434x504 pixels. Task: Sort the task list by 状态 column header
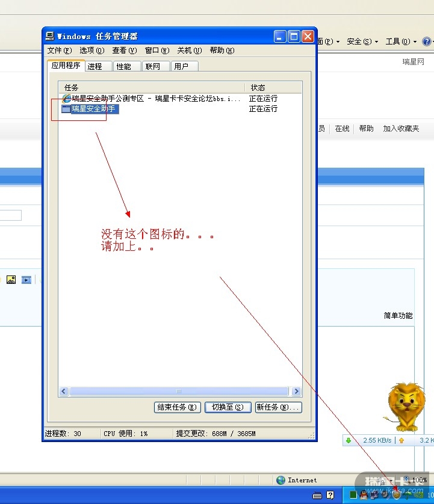coord(274,87)
